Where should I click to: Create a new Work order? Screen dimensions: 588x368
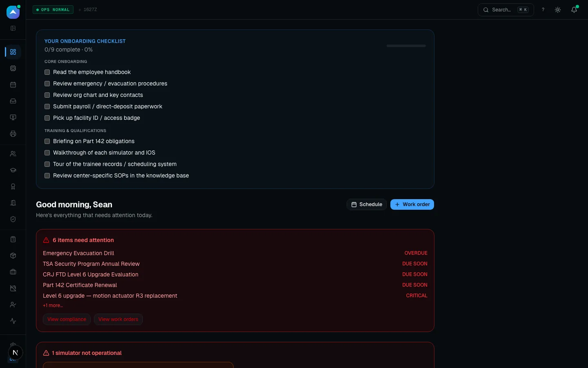click(412, 204)
